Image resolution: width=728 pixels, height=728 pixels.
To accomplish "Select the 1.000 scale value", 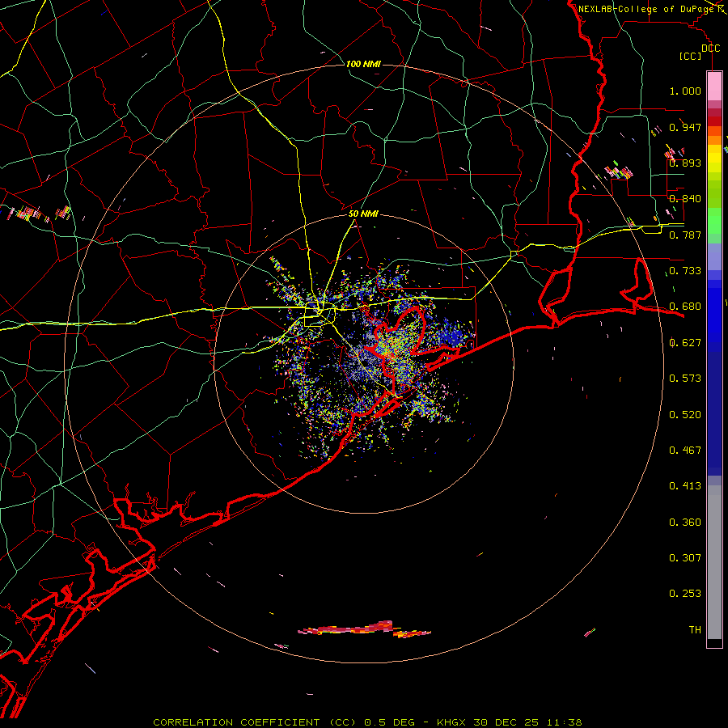I will point(685,91).
